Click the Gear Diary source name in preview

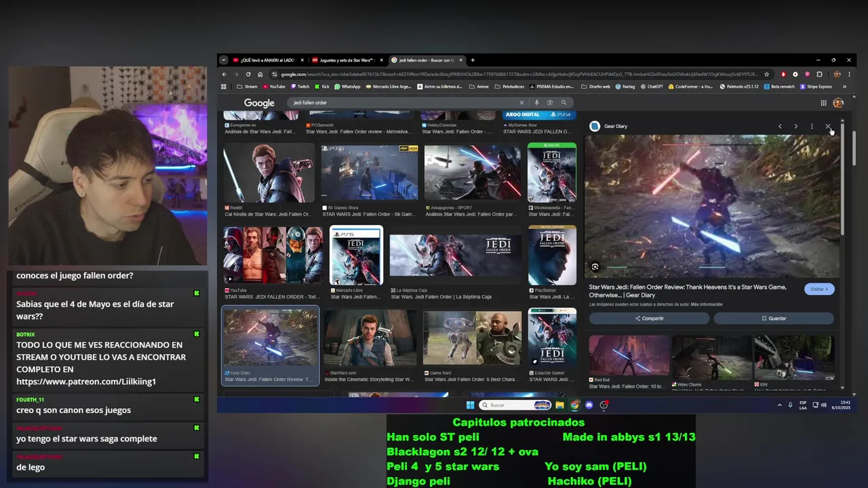pos(616,126)
